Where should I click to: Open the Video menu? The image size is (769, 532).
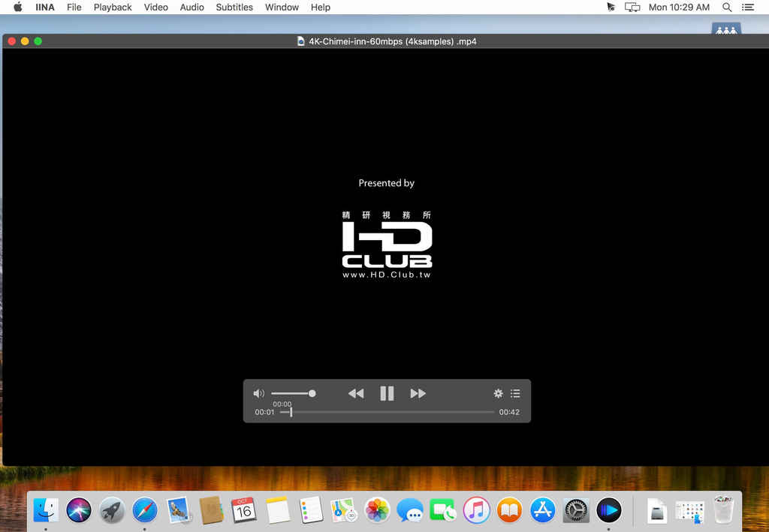156,8
